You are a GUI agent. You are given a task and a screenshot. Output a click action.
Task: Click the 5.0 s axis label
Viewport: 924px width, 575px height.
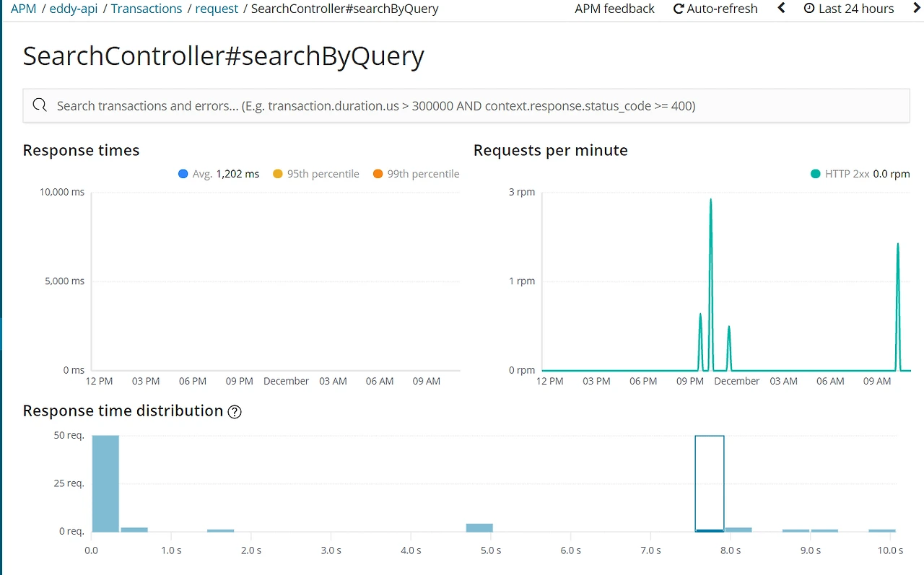tap(491, 550)
